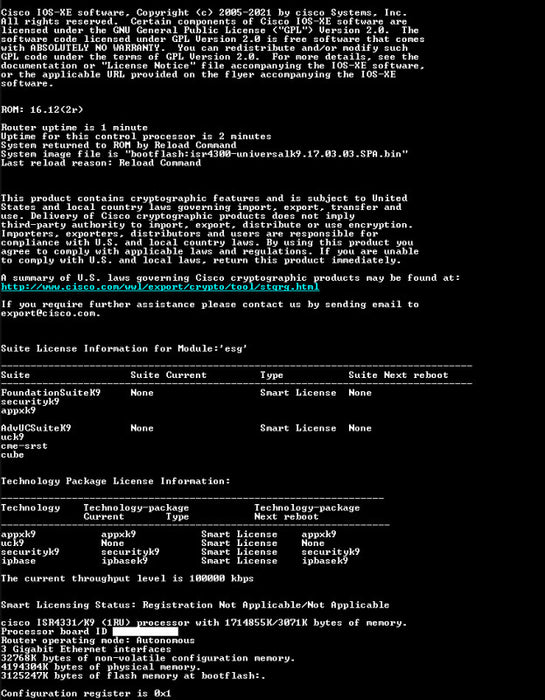Open the cisco.com crypto export link
This screenshot has width=545, height=700.
[x=160, y=287]
